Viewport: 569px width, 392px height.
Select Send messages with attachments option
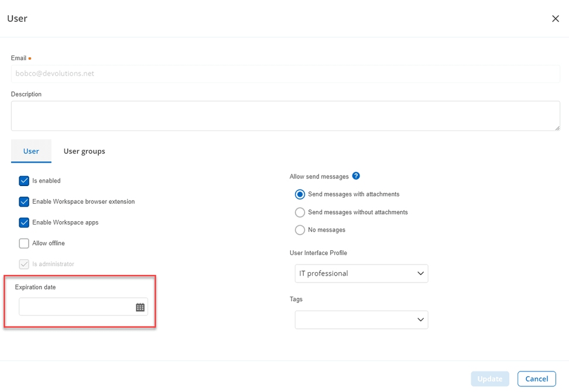click(300, 194)
